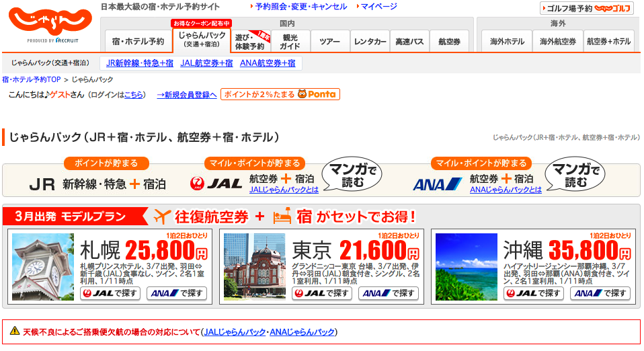Viewport: 644px width, 351px height.
Task: Click the ANA マンガで読む speech bubble
Action: click(575, 174)
